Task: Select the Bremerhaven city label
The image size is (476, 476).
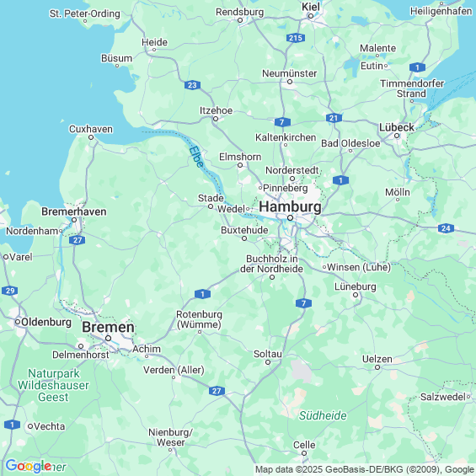Action: tap(74, 211)
